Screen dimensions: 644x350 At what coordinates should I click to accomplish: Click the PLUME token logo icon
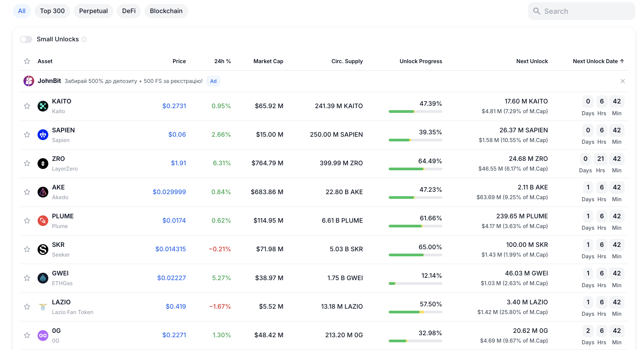[43, 221]
